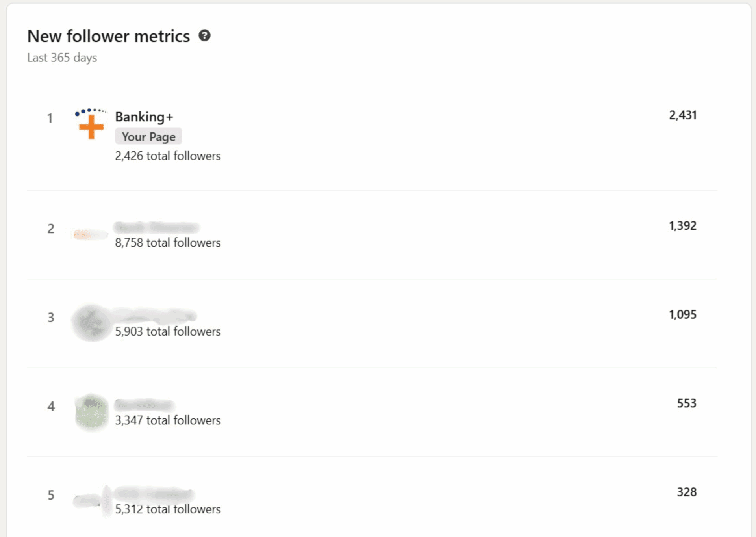Click the 1,392 new followers value
This screenshot has width=756, height=537.
[x=683, y=226]
